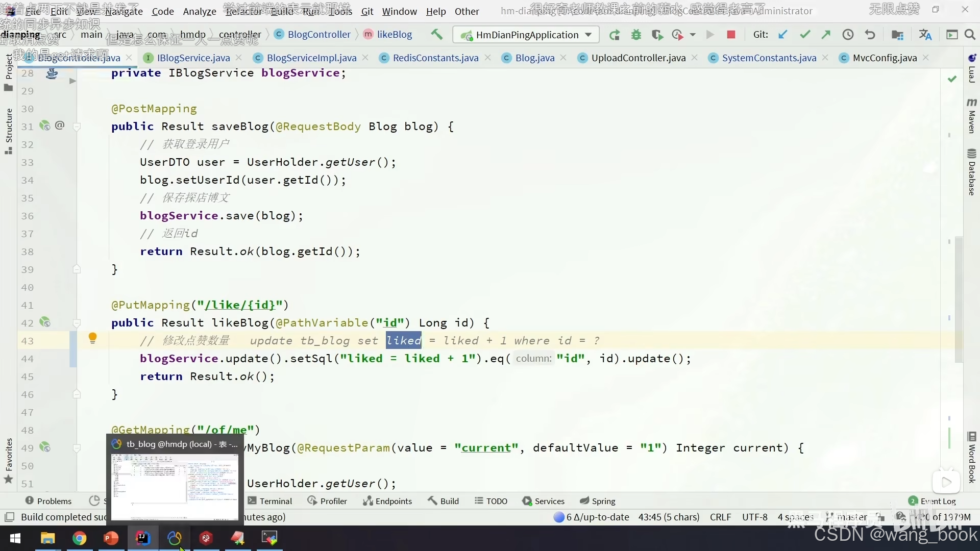Image resolution: width=980 pixels, height=551 pixels.
Task: Open the Profiler tool window button
Action: 327,501
